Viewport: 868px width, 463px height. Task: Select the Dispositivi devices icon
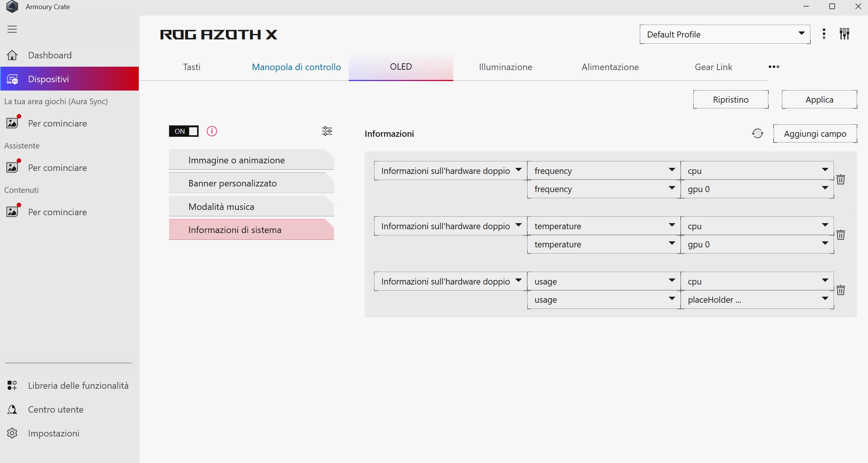tap(12, 79)
